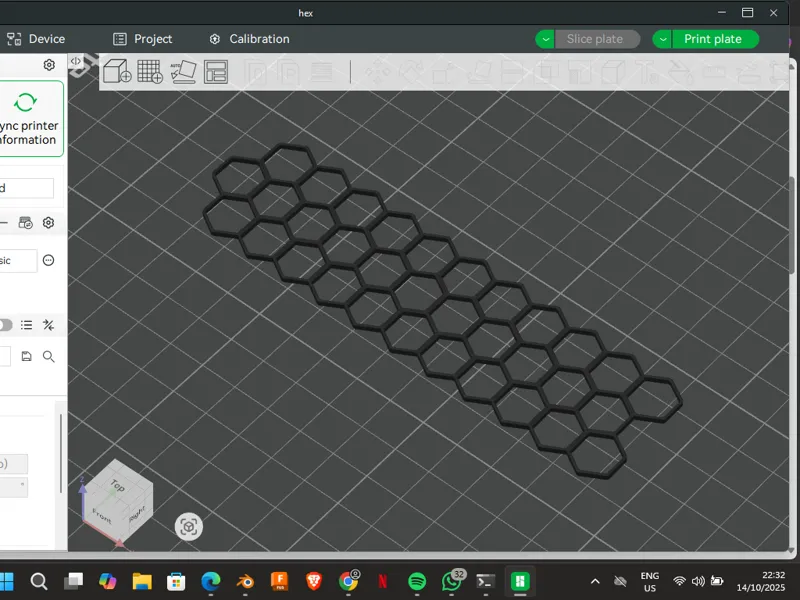The image size is (800, 600).
Task: Select the greyed Measure ruler tool
Action: [x=715, y=72]
